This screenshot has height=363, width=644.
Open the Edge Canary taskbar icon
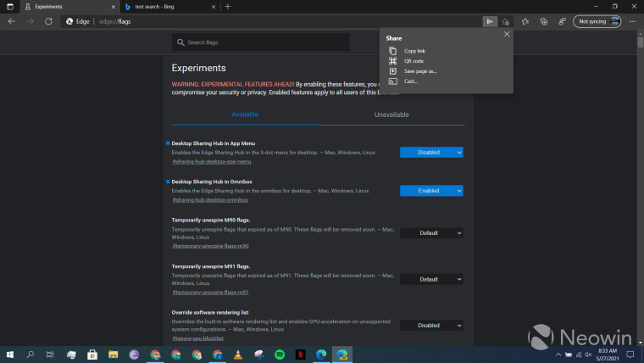(342, 355)
